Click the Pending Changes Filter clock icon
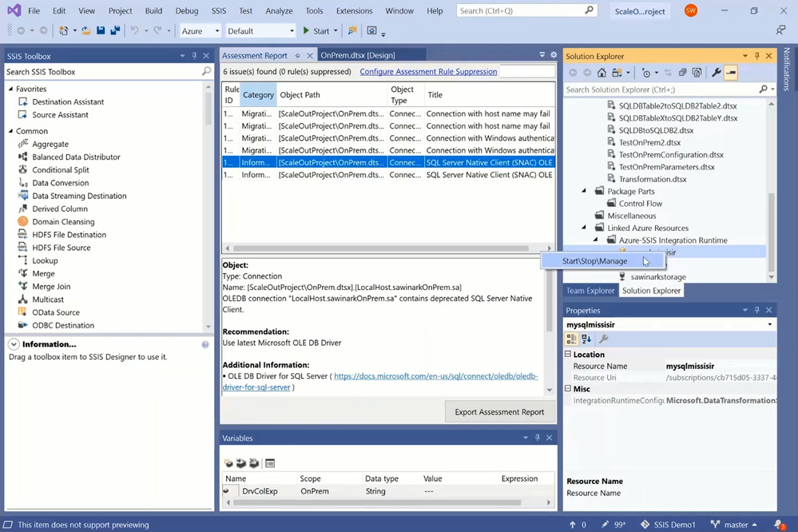Image resolution: width=798 pixels, height=532 pixels. tap(646, 73)
